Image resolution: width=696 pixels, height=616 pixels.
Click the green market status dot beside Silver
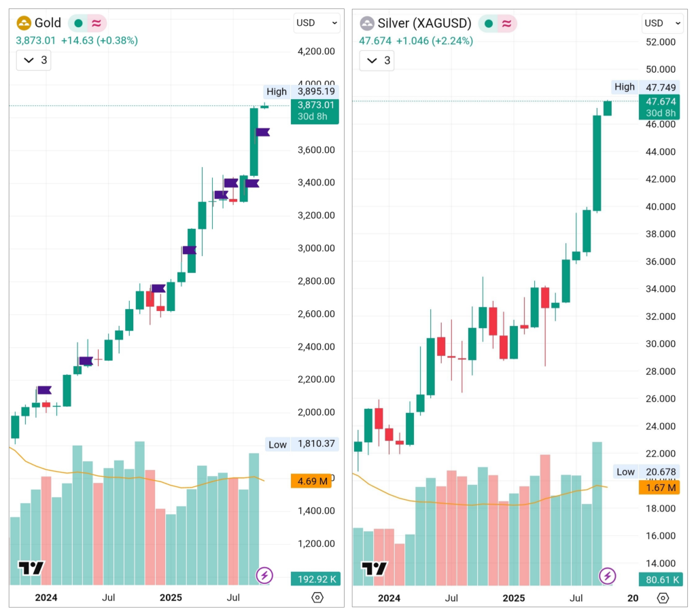[x=488, y=23]
